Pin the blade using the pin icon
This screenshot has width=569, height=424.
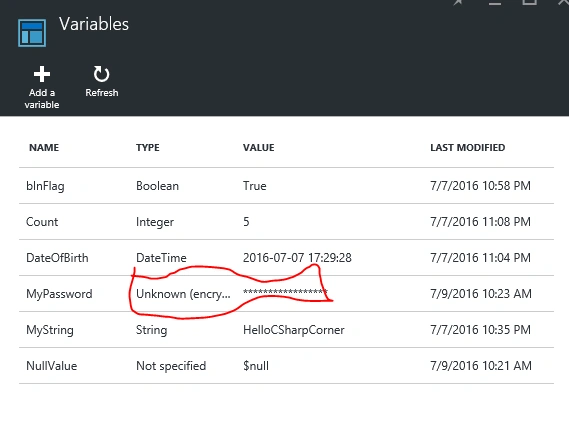458,2
